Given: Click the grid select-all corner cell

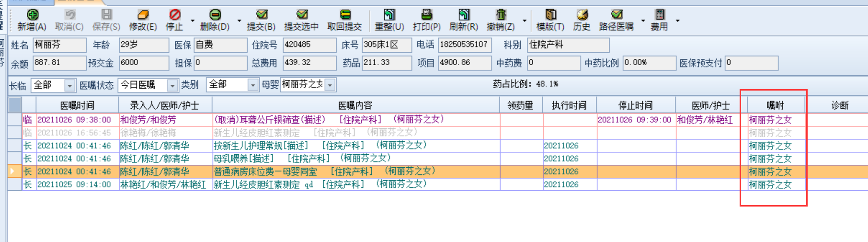Looking at the screenshot, I should point(15,105).
